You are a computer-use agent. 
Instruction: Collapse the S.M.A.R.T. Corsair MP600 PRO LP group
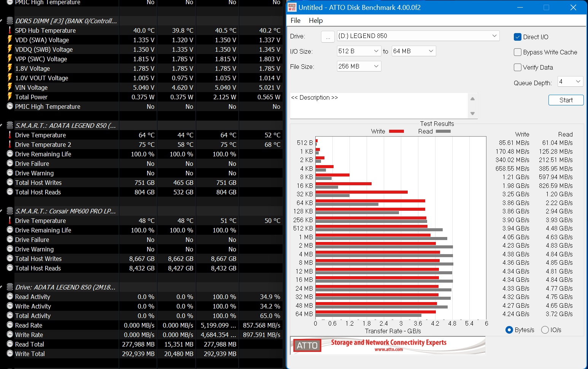coord(2,211)
